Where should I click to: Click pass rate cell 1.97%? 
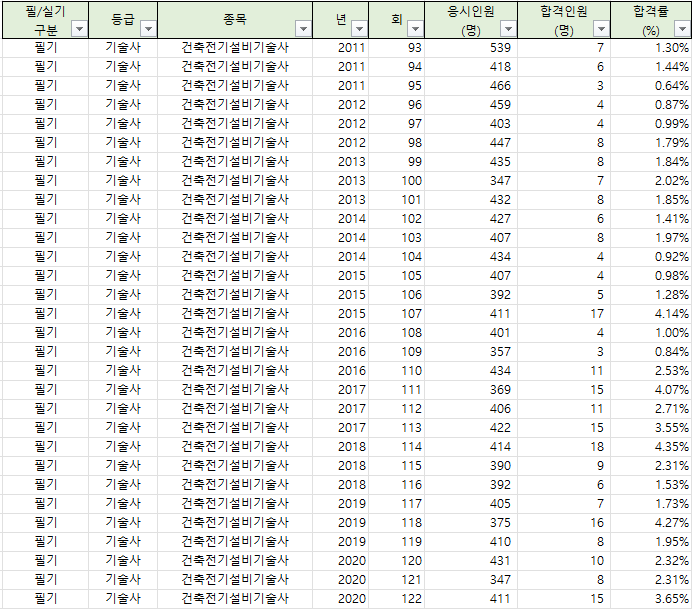click(651, 237)
